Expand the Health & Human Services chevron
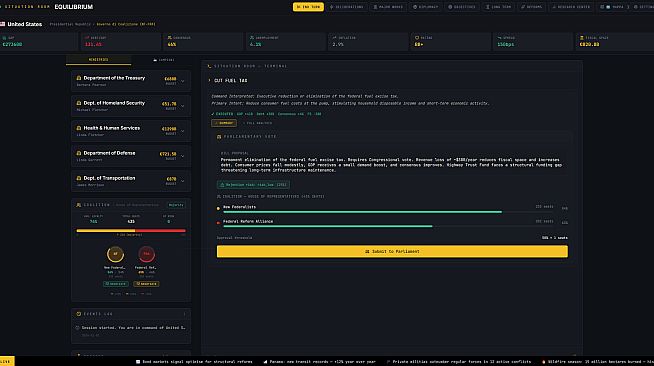The height and width of the screenshot is (366, 654). [183, 131]
